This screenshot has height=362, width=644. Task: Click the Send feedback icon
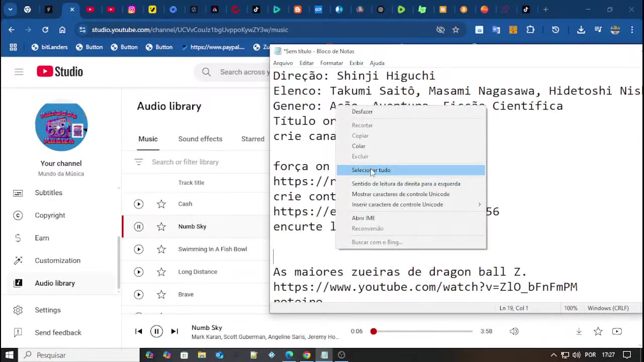tap(18, 333)
